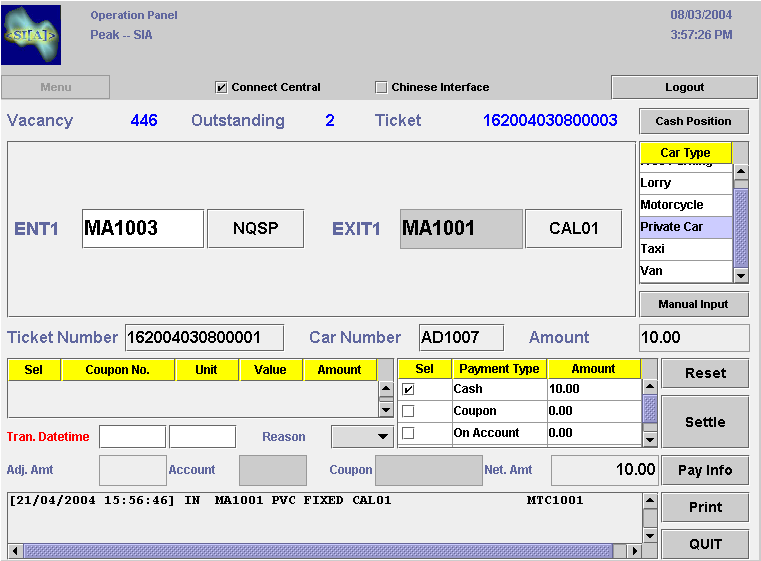Open the Menu button
Screen dimensions: 761x561
pos(56,87)
